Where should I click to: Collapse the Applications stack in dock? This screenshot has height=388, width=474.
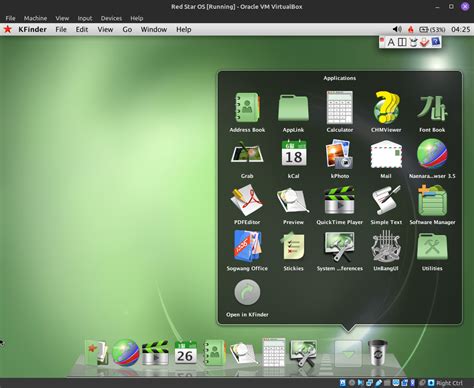click(348, 353)
